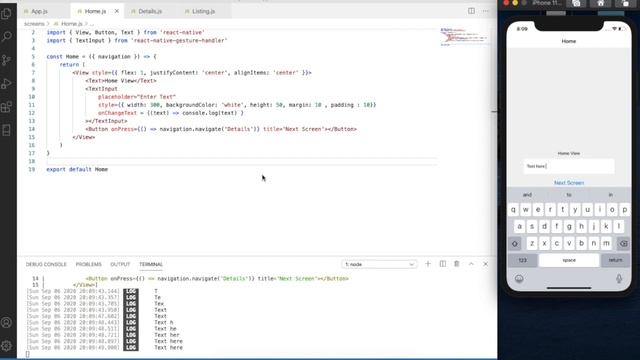Click the Simulator screenshot camera icon
This screenshot has width=640, height=360.
click(576, 3)
